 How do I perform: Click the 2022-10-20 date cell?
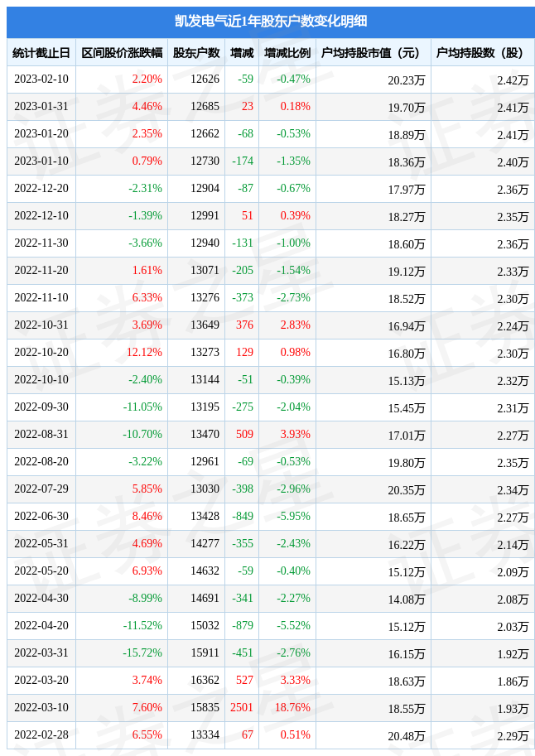click(x=41, y=352)
